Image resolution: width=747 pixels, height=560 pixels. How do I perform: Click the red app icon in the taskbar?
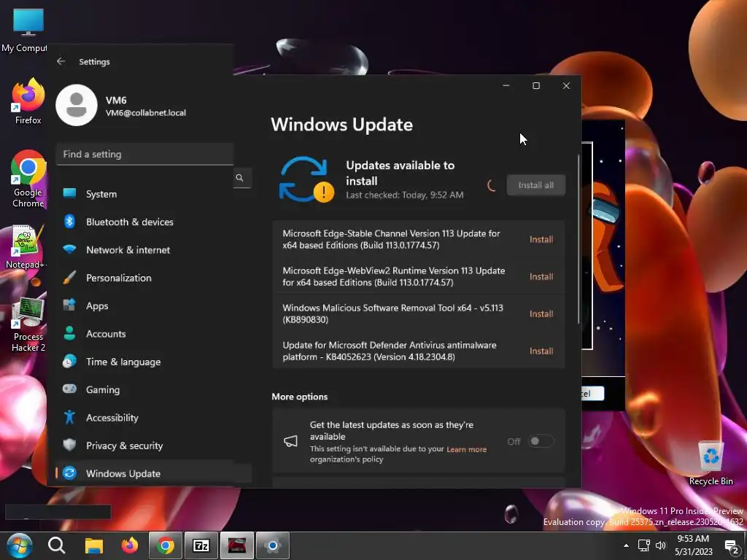coord(237,545)
